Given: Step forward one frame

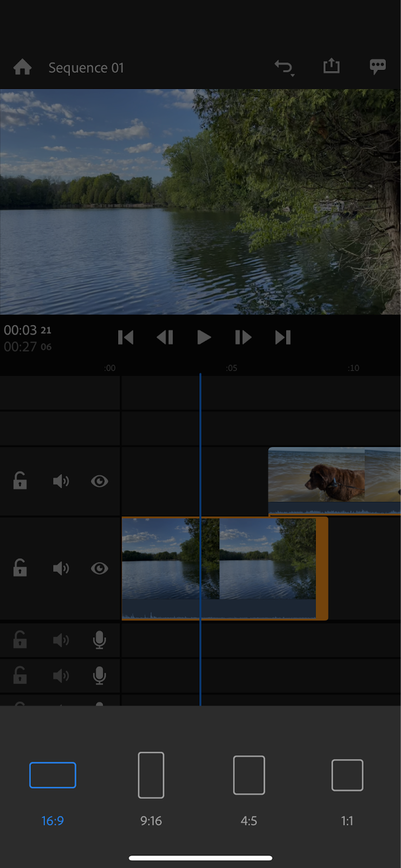Looking at the screenshot, I should tap(243, 337).
